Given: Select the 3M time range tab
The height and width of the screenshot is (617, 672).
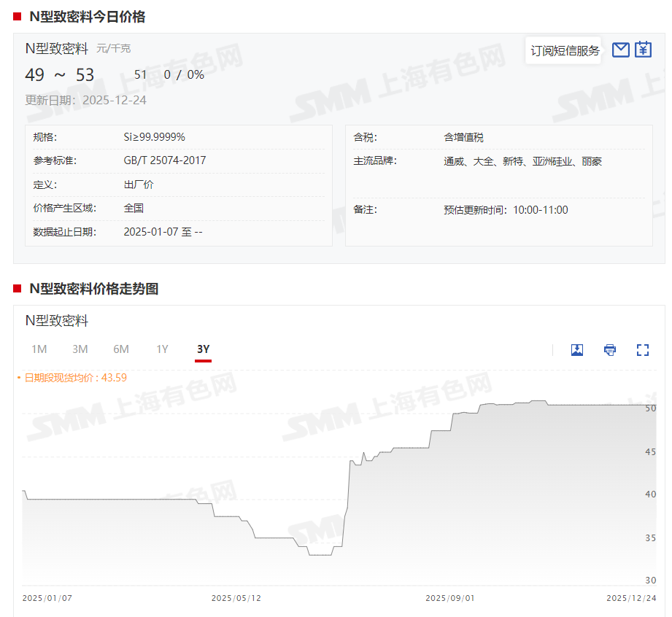Looking at the screenshot, I should click(x=80, y=349).
